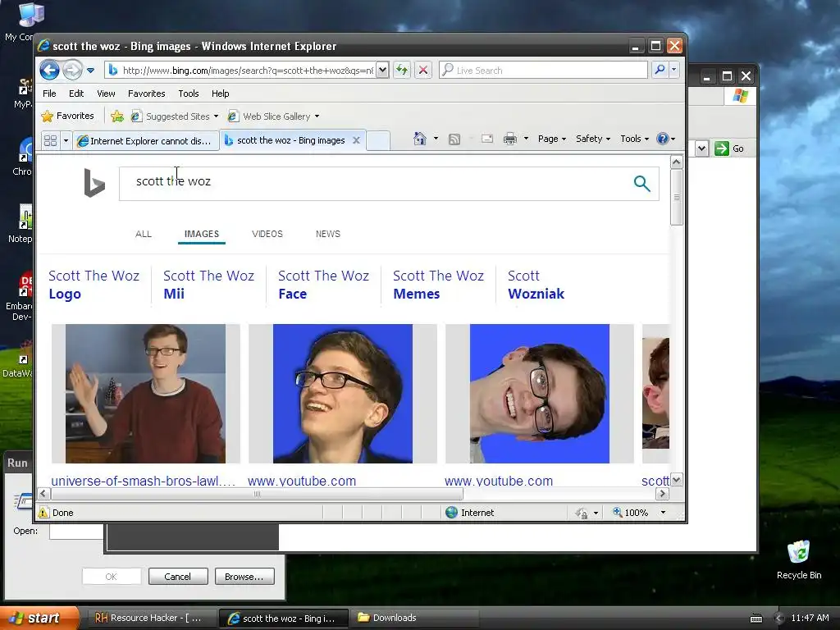Click the Quick Tabs grid icon
840x630 pixels.
[x=50, y=140]
